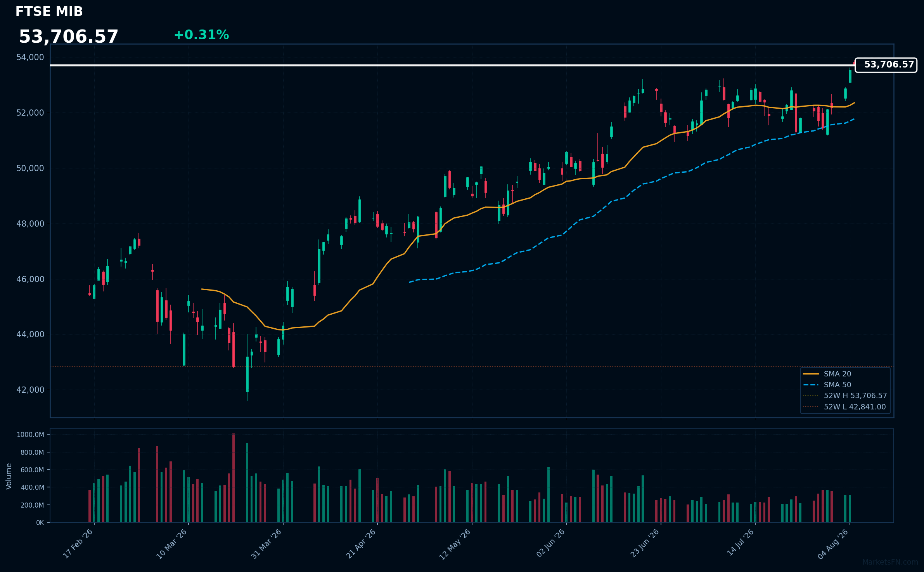Click the 800.0M volume axis label
924x572 pixels.
tap(32, 452)
